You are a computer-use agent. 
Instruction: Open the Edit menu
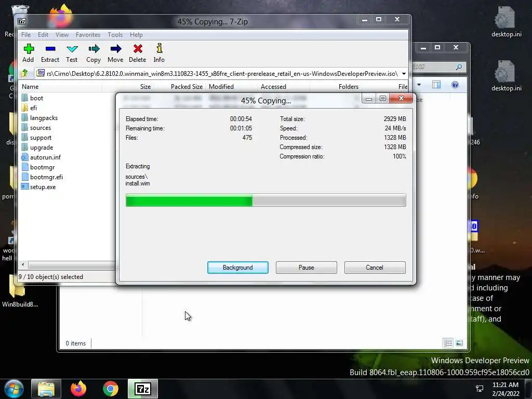tap(43, 35)
